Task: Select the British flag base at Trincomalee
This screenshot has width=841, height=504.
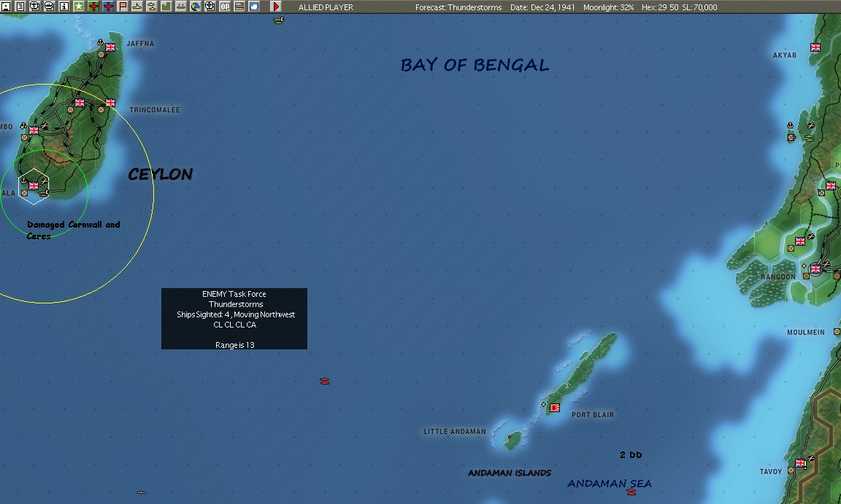Action: click(x=110, y=102)
